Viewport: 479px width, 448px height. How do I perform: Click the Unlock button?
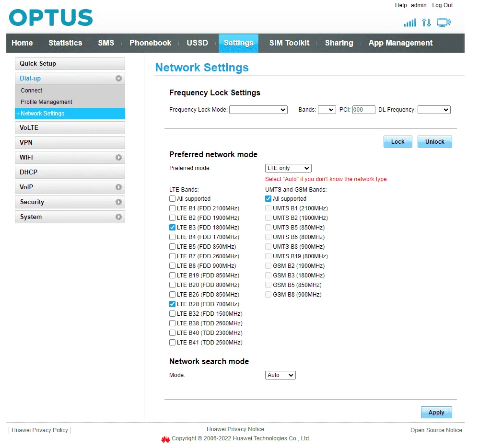(435, 142)
